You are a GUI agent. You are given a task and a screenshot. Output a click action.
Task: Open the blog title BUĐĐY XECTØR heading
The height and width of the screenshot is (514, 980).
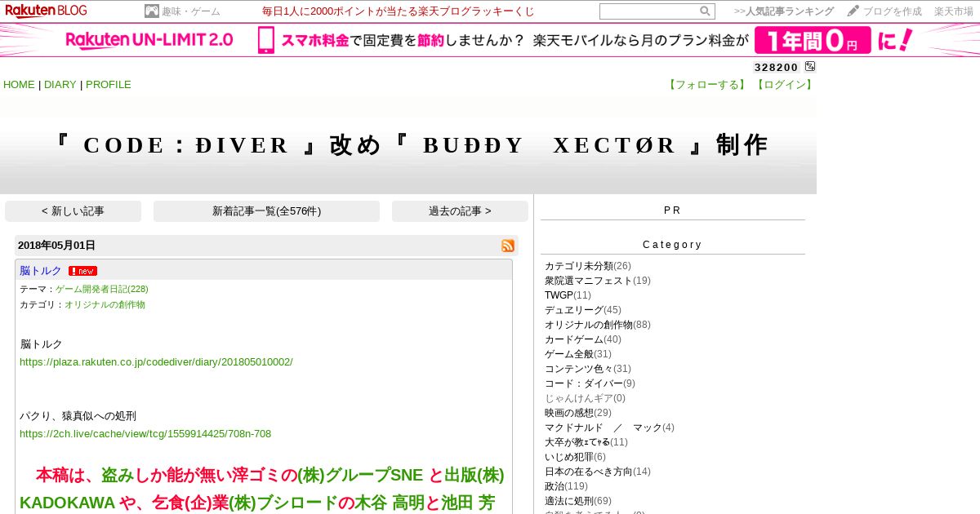click(x=410, y=145)
